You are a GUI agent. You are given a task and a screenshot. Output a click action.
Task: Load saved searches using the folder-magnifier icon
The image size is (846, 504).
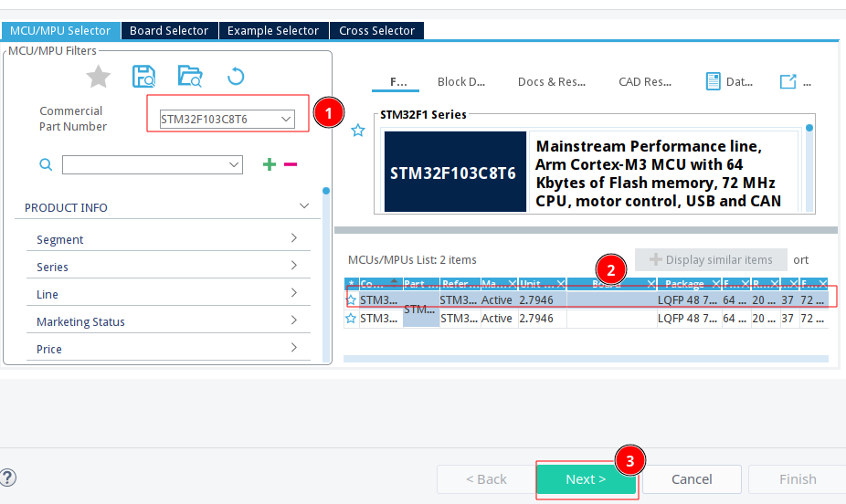[x=190, y=77]
